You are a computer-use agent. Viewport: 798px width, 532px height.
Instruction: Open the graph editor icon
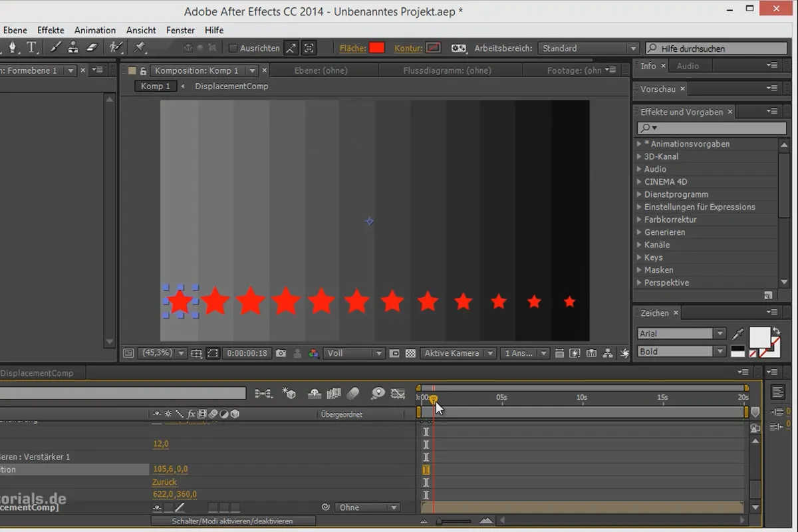pos(398,394)
